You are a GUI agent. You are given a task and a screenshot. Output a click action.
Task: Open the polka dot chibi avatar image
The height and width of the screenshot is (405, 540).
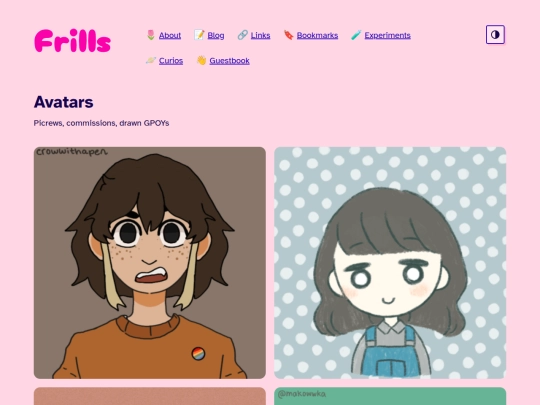coord(390,263)
